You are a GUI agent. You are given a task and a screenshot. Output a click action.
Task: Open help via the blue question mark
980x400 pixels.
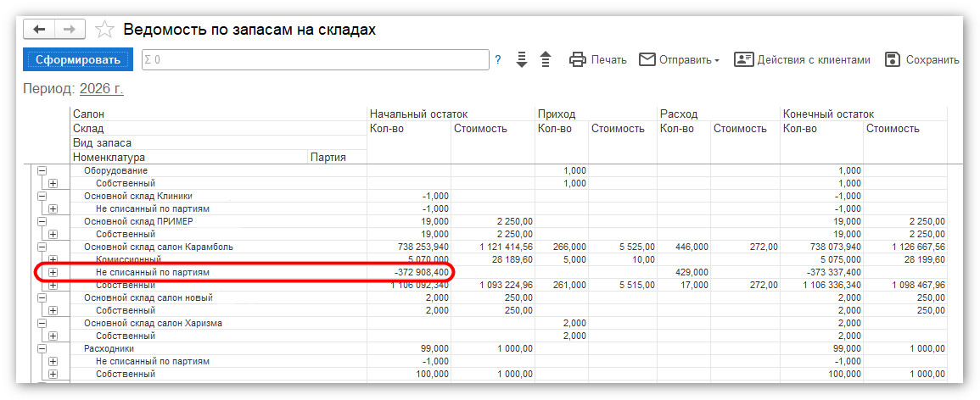coord(498,60)
